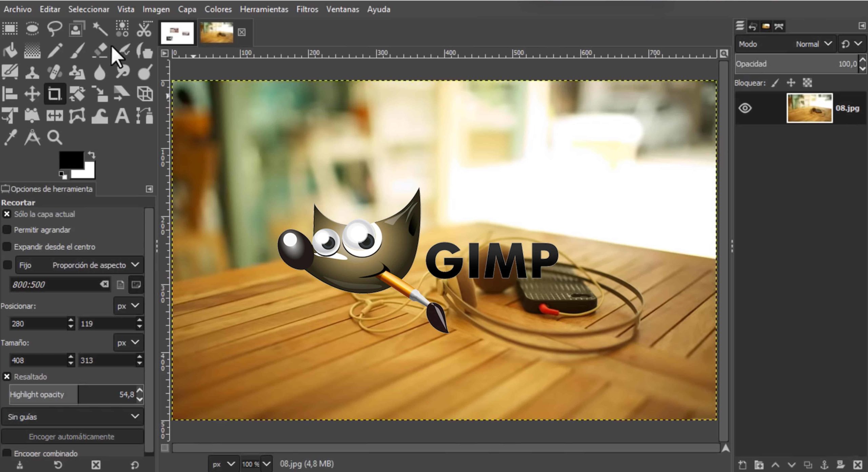Hide the 08.jpg layer with eye icon
The width and height of the screenshot is (868, 472).
tap(745, 108)
